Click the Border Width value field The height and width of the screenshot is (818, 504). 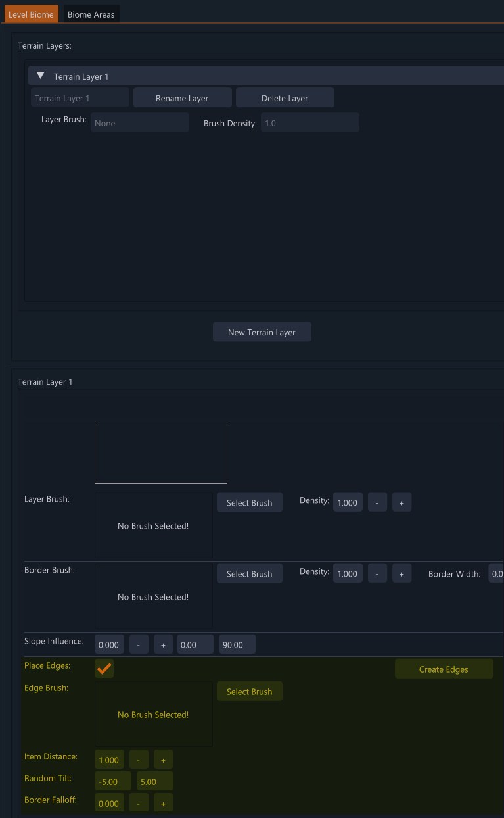pyautogui.click(x=496, y=573)
